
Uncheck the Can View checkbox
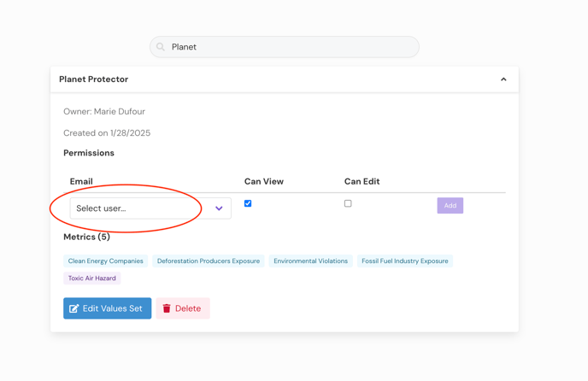click(x=248, y=203)
